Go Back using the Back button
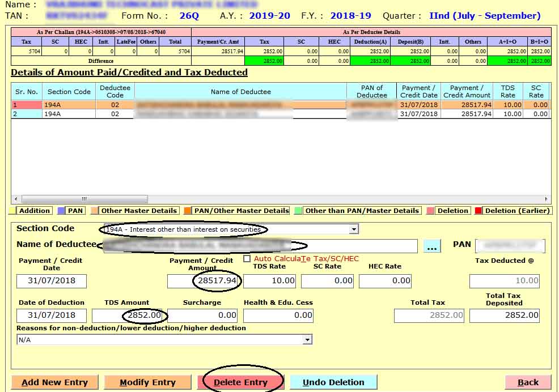Image resolution: width=559 pixels, height=392 pixels. pyautogui.click(x=528, y=382)
